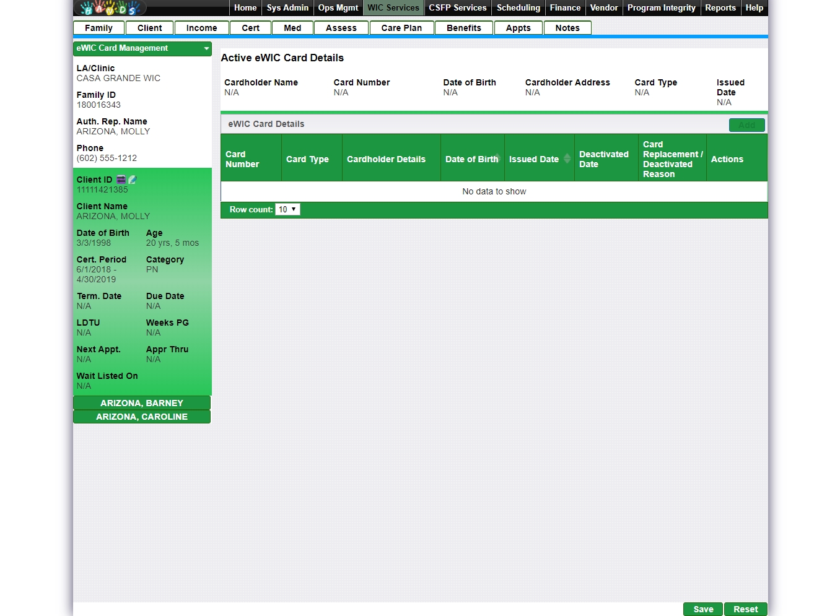Switch to the Benefits tab
The image size is (840, 616).
[463, 28]
